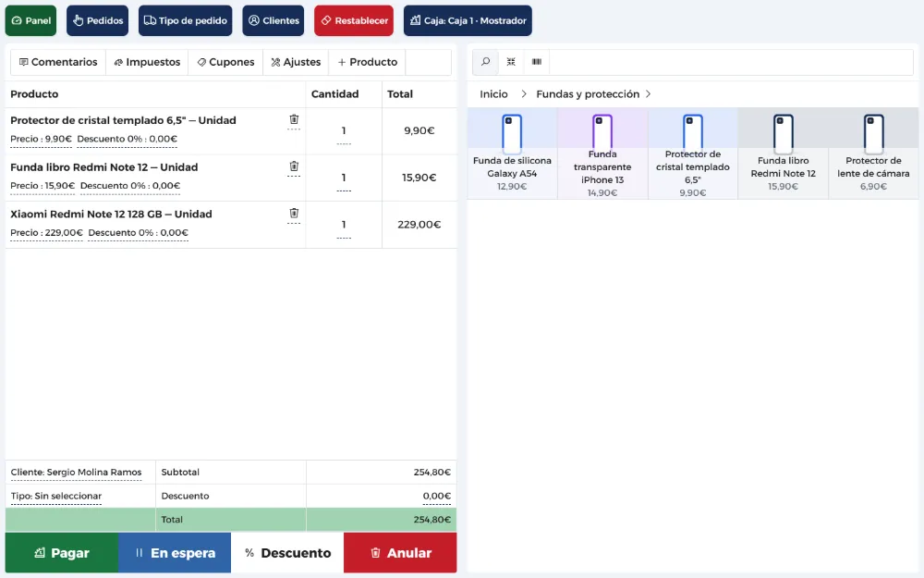This screenshot has width=924, height=578.
Task: Cancel the order with Anular
Action: click(x=400, y=553)
